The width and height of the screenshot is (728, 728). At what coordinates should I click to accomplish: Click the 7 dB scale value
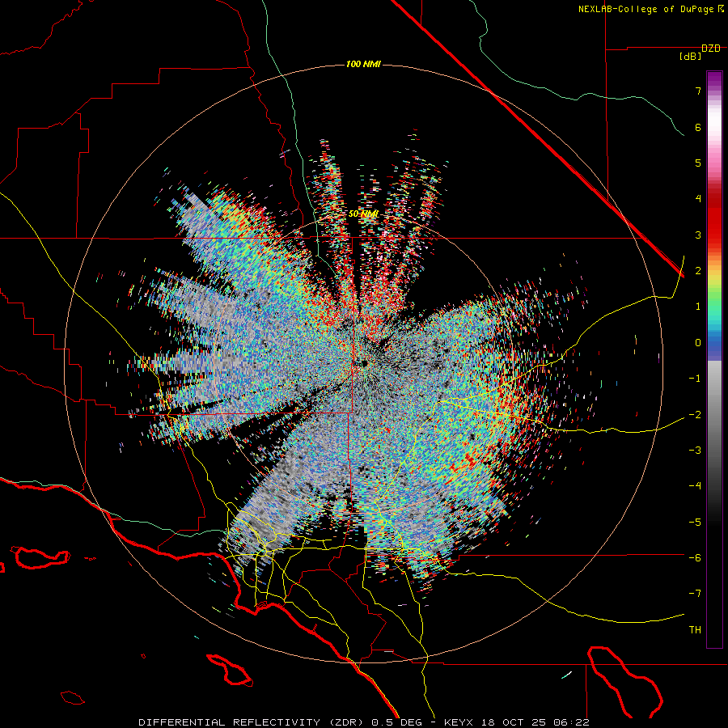coord(698,91)
